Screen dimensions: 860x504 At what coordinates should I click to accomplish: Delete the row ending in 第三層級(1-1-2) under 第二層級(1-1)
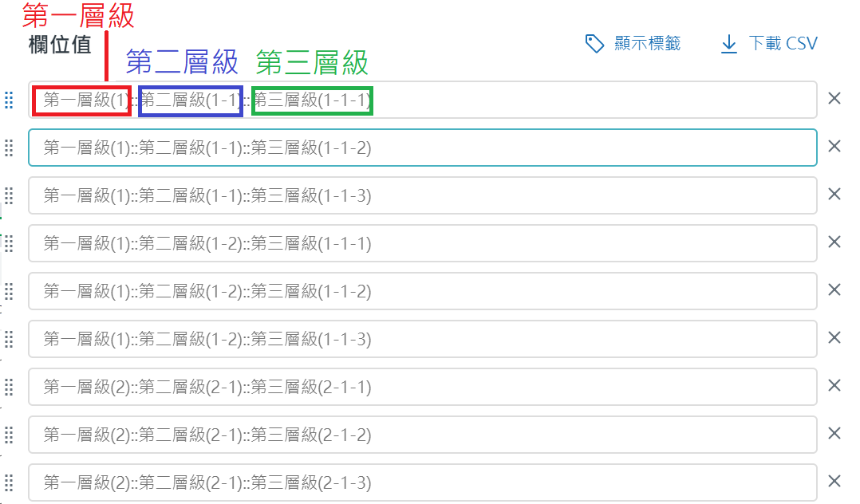coord(834,147)
